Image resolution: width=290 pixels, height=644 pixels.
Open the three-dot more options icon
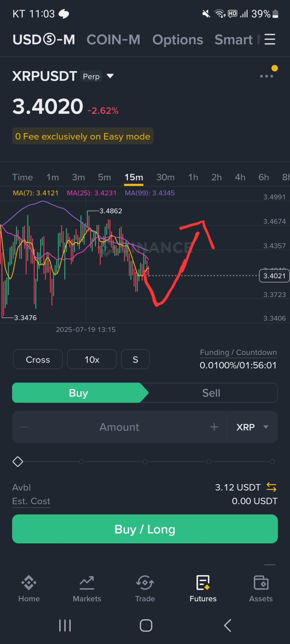266,76
